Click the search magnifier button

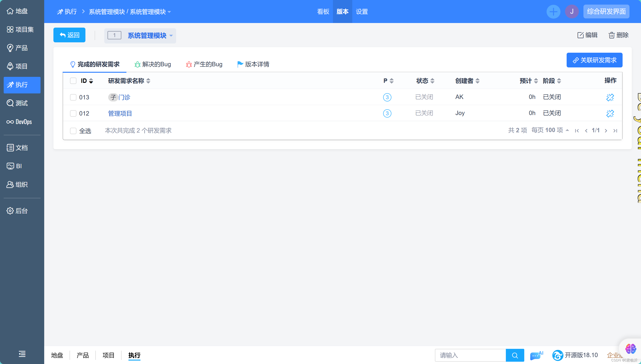pos(515,355)
